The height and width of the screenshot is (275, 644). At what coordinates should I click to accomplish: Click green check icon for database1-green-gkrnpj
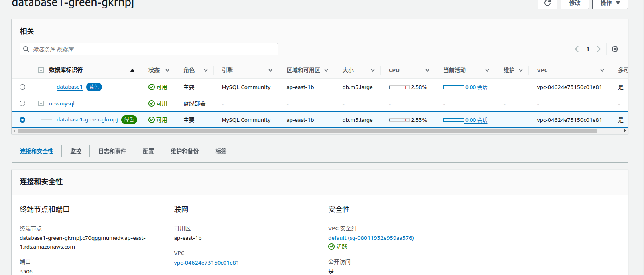pyautogui.click(x=152, y=120)
